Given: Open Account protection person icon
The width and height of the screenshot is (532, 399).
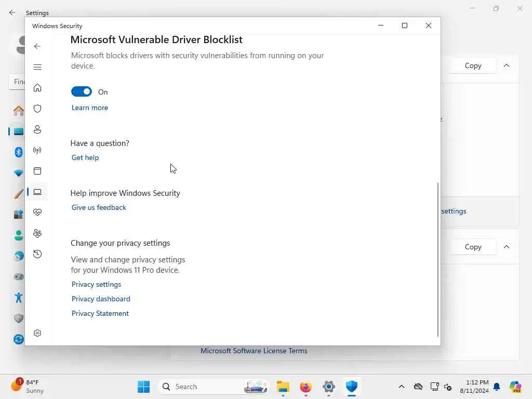Looking at the screenshot, I should [x=37, y=129].
